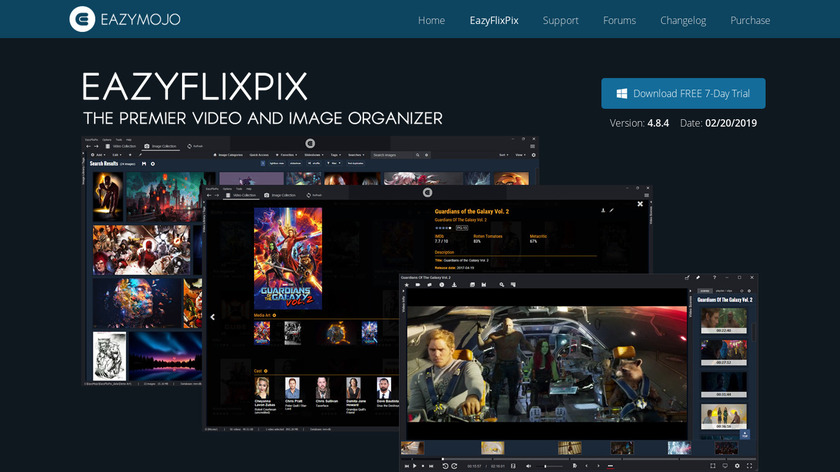Click the video seek progress bar
The height and width of the screenshot is (472, 840).
click(x=579, y=459)
